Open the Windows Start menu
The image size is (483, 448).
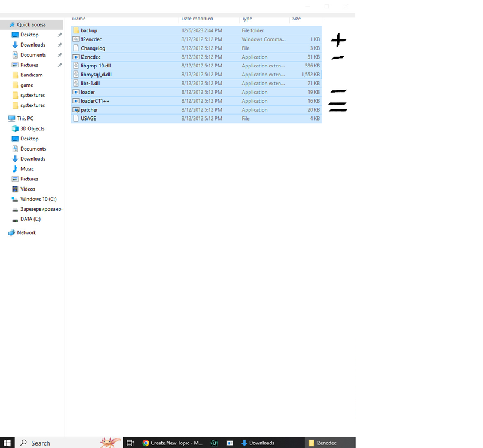7,443
